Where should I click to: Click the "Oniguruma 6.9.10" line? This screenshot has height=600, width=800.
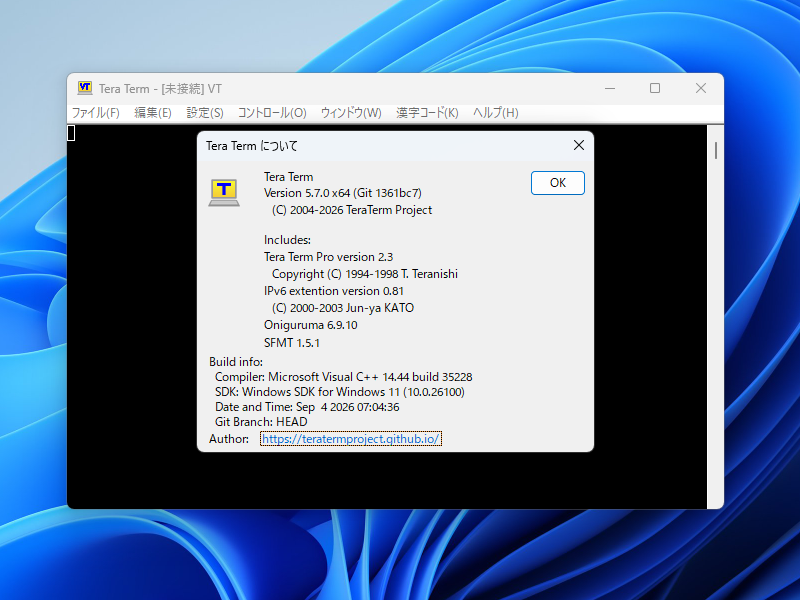(310, 325)
